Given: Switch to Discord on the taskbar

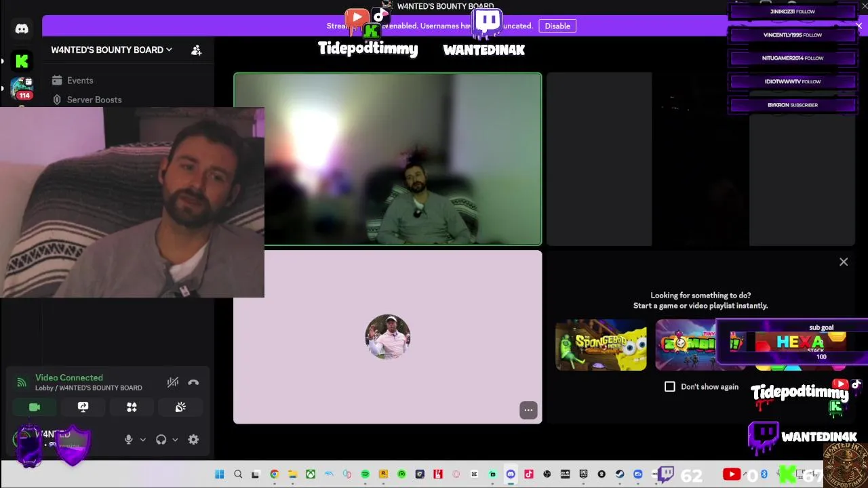Looking at the screenshot, I should point(511,474).
